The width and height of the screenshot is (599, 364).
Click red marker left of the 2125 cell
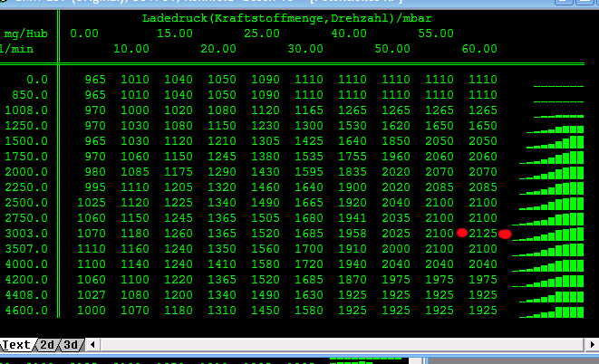pyautogui.click(x=462, y=234)
